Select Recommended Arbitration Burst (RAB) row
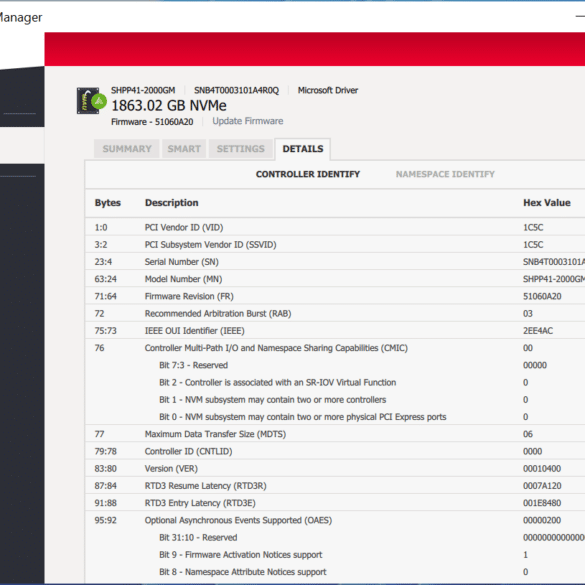This screenshot has height=585, width=585. tap(335, 313)
